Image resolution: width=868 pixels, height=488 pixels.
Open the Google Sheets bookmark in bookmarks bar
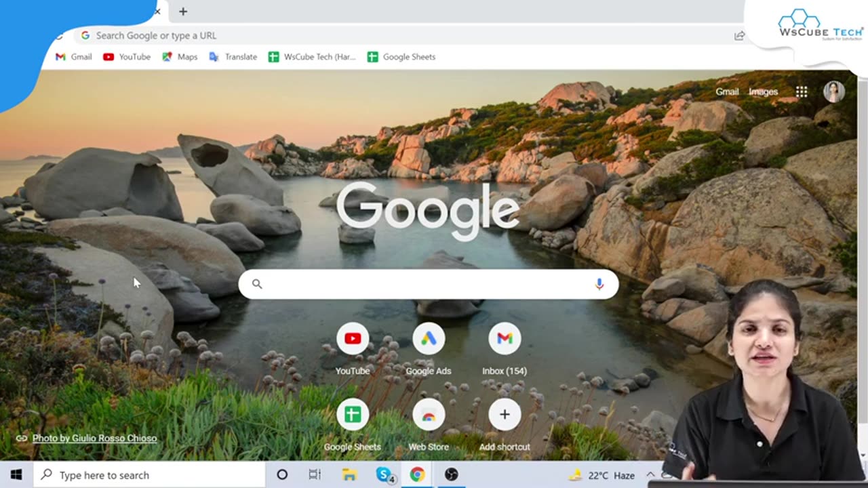click(401, 57)
